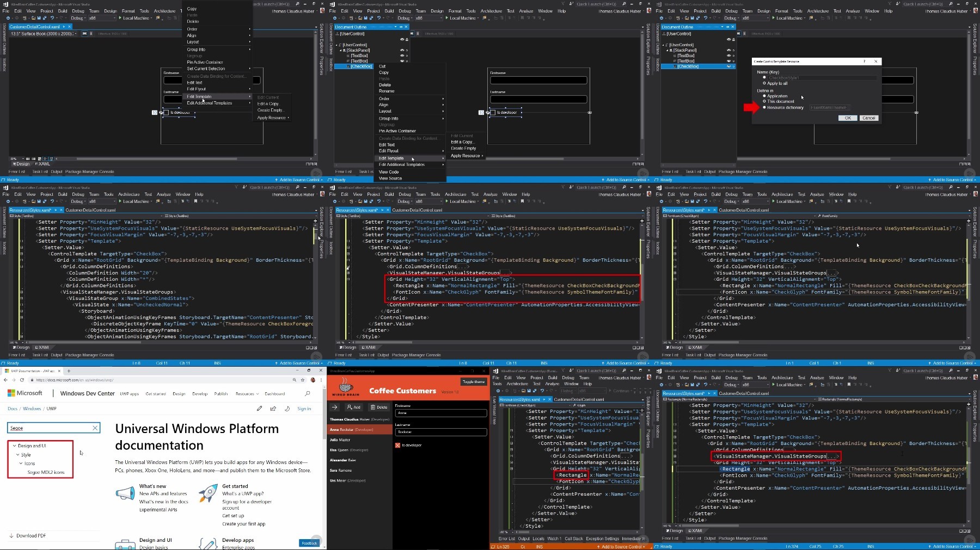Open the Sign in link on the docs page
This screenshot has width=980, height=550.
tap(304, 409)
